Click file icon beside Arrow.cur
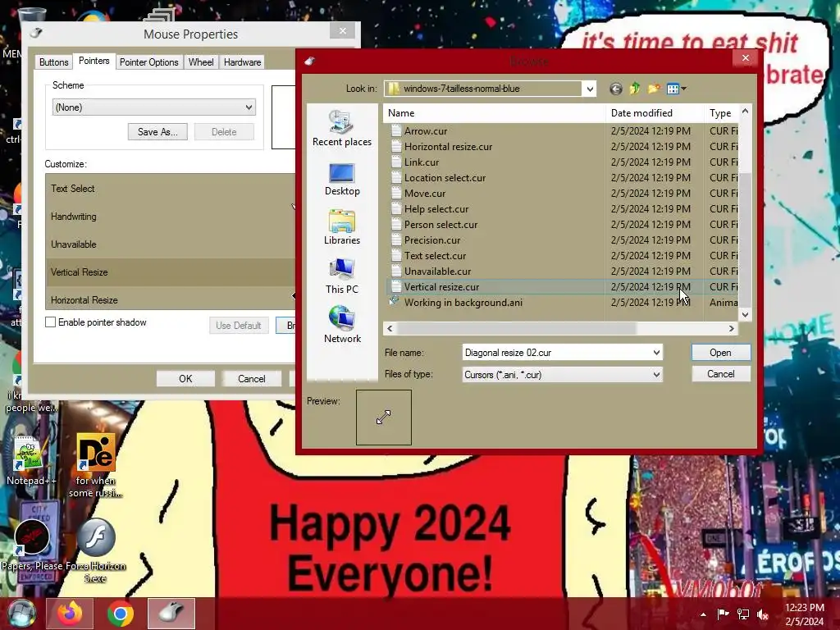Screen dimensions: 840x630 pyautogui.click(x=396, y=130)
